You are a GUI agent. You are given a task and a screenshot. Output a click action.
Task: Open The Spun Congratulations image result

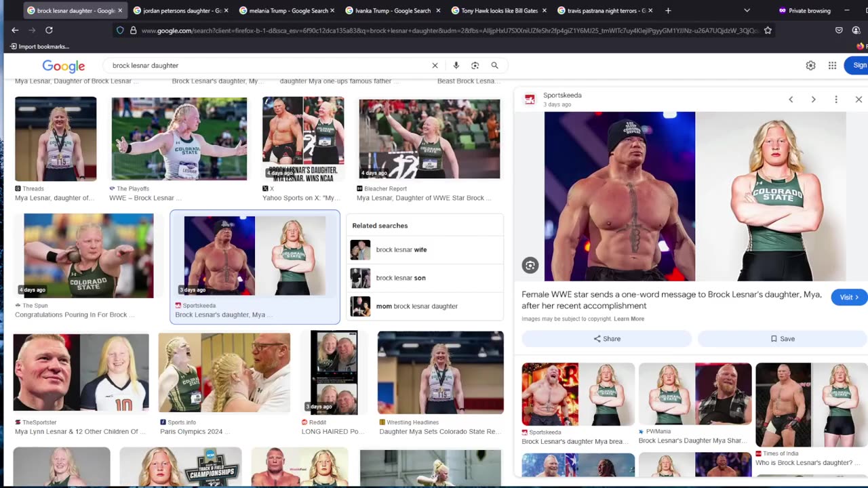coord(88,256)
